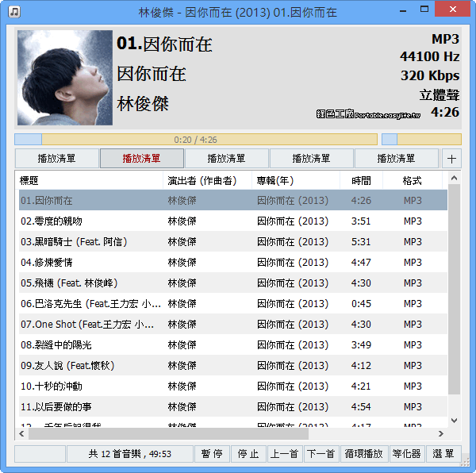Add a new playlist with plus button
The width and height of the screenshot is (476, 473).
[451, 158]
